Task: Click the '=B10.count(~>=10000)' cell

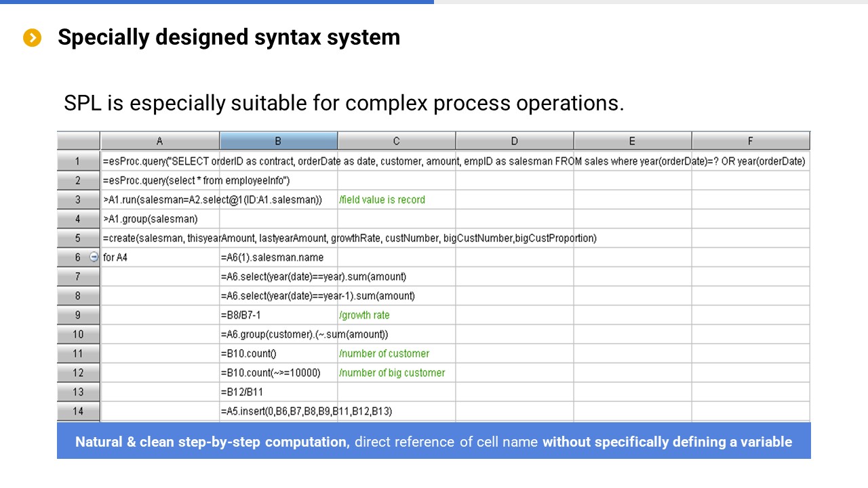Action: (278, 373)
